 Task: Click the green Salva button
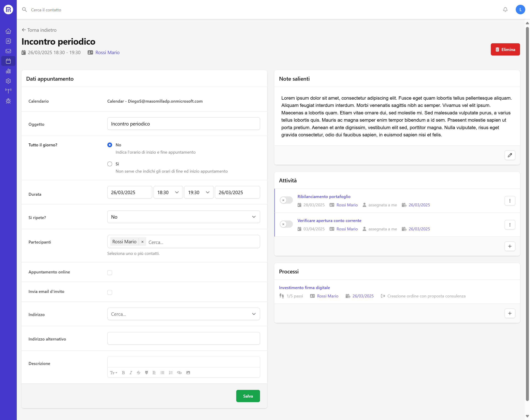(x=248, y=396)
